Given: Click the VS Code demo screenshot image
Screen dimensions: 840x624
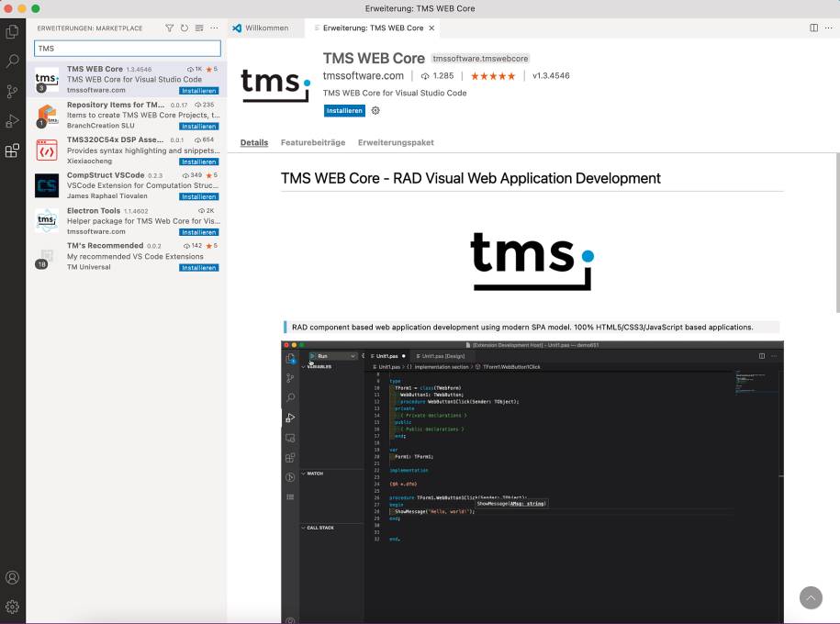Looking at the screenshot, I should [532, 482].
